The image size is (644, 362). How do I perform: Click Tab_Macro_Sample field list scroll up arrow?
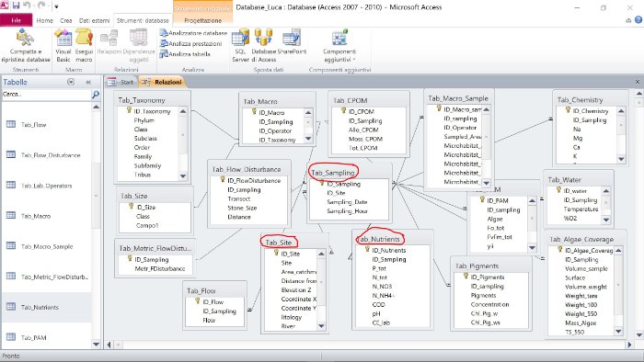pos(487,110)
